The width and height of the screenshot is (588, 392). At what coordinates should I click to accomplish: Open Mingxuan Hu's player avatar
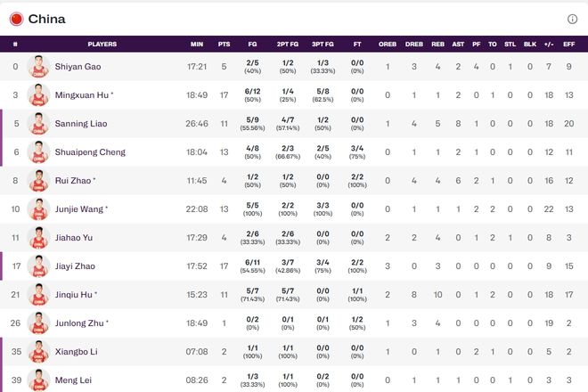[x=38, y=95]
